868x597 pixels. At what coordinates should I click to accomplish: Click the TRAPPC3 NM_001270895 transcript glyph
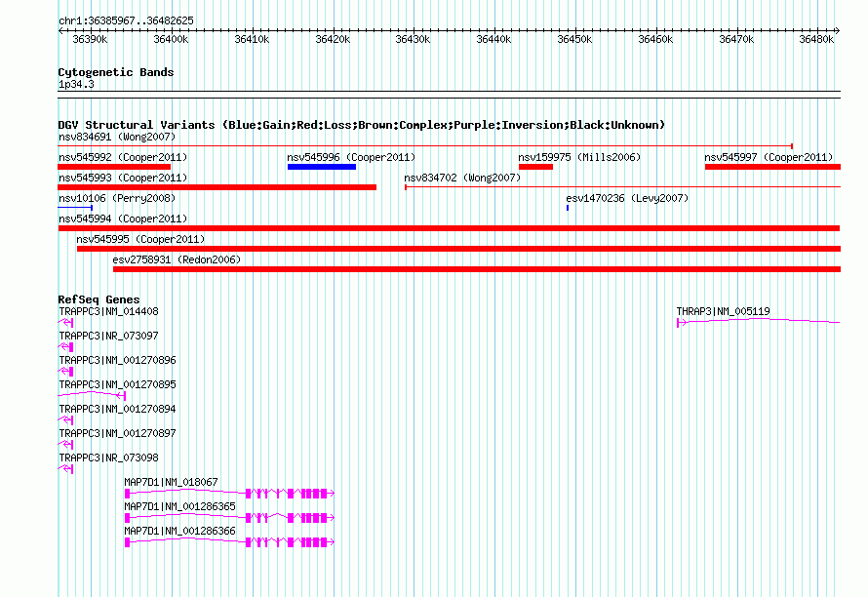pos(92,395)
